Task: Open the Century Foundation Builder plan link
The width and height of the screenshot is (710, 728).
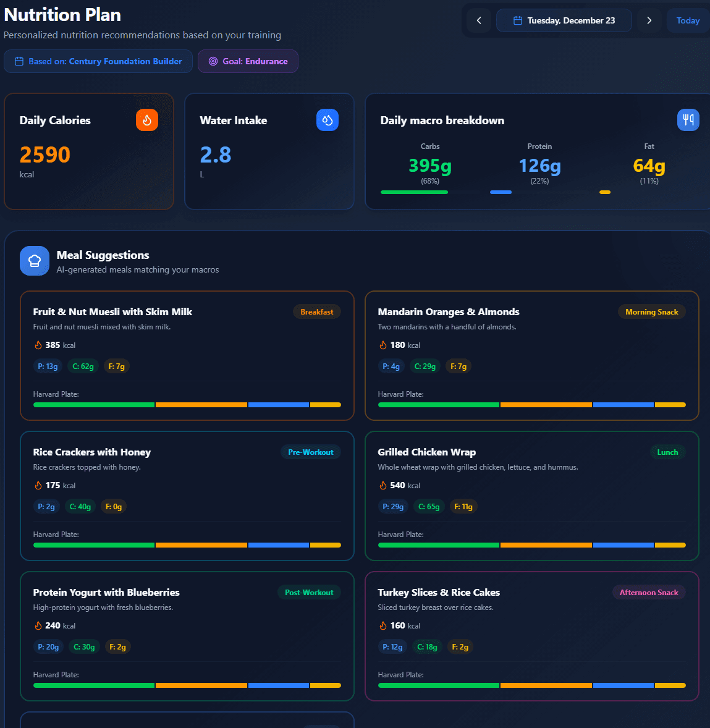Action: point(125,61)
